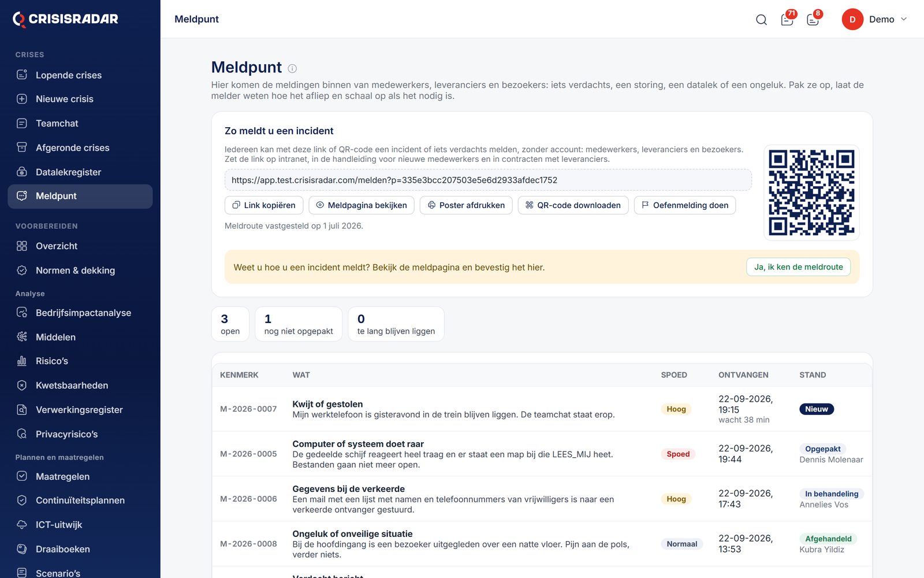Click the Maatregelen check icon

pyautogui.click(x=22, y=476)
